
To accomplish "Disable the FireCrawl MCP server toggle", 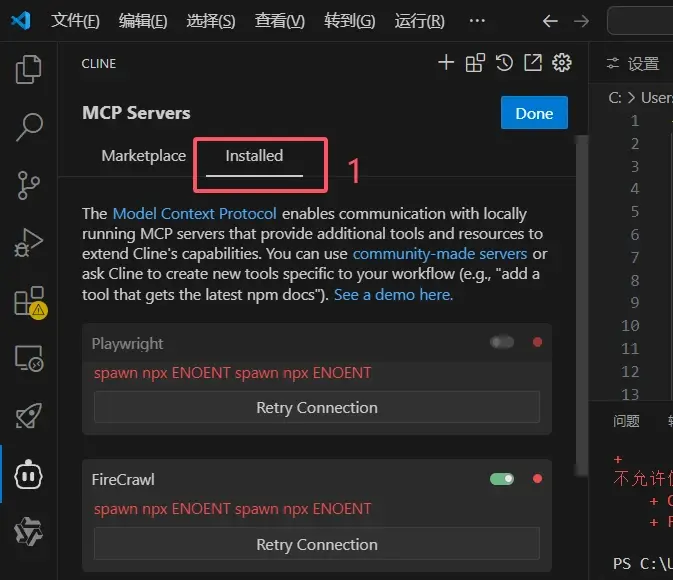I will click(x=502, y=479).
